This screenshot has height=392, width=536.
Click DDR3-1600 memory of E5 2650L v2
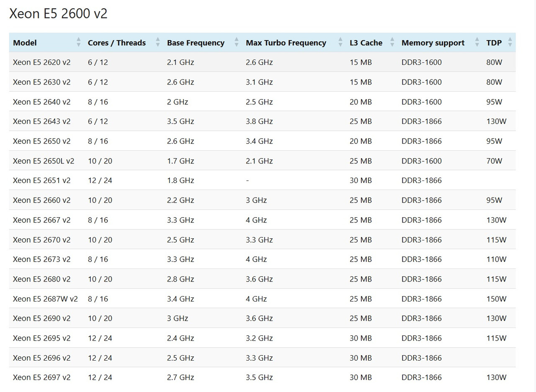coord(422,161)
